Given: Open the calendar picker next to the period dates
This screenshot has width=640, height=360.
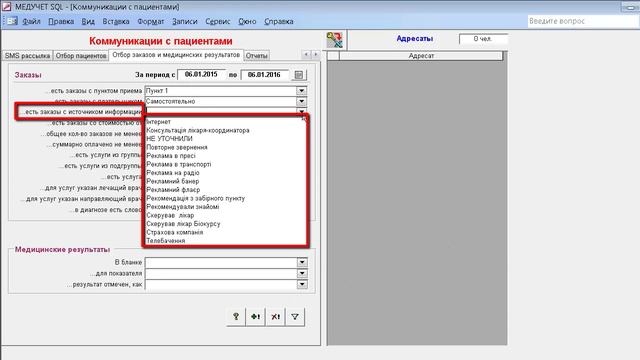Looking at the screenshot, I should tap(299, 75).
